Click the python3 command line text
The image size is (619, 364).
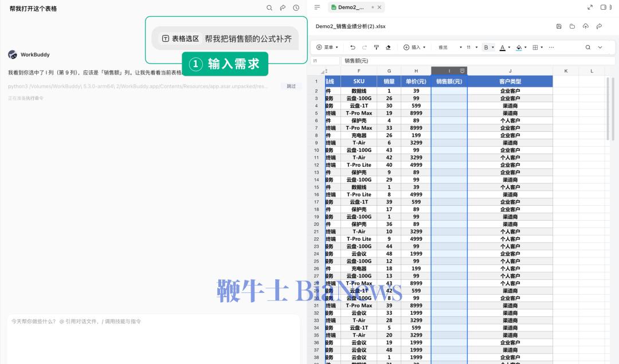[138, 86]
